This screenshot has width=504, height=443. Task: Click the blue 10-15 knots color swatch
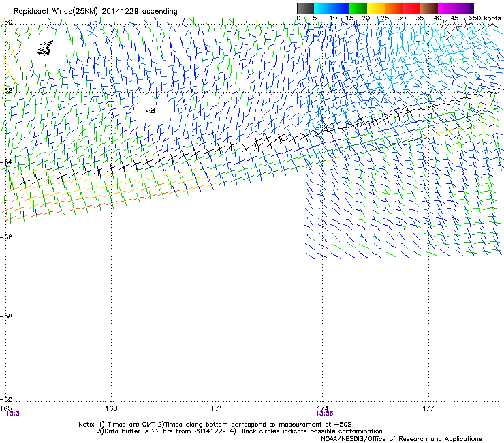point(341,8)
